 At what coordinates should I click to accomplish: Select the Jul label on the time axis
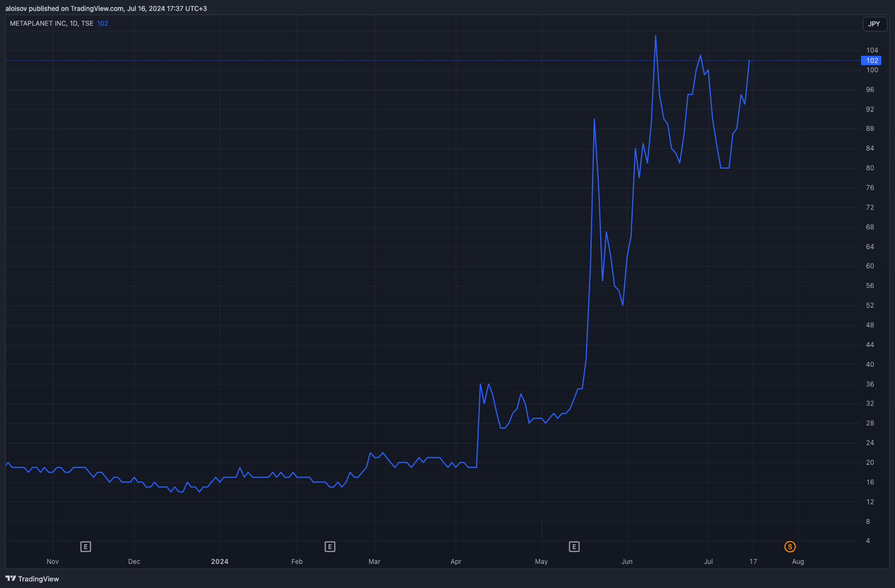[x=708, y=562]
